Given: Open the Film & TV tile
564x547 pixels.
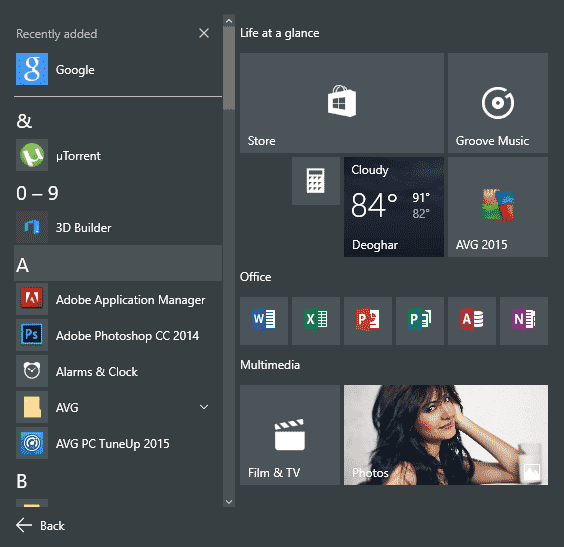Looking at the screenshot, I should point(290,435).
